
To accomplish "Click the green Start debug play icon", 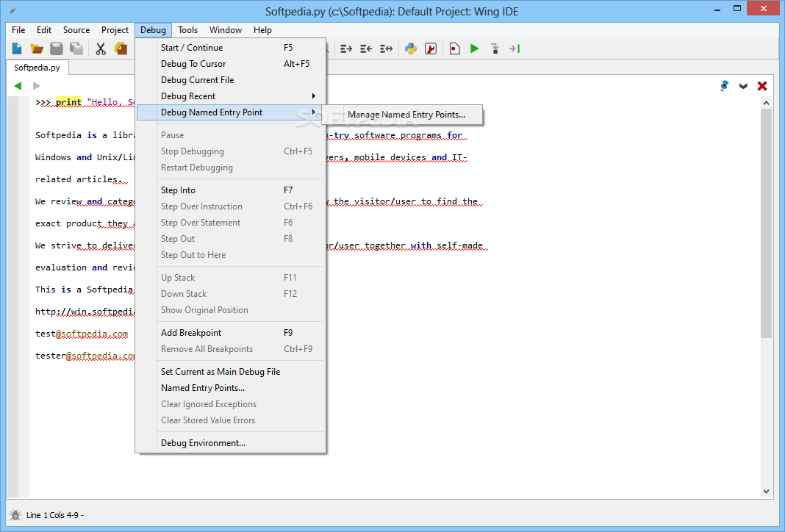I will tap(475, 48).
